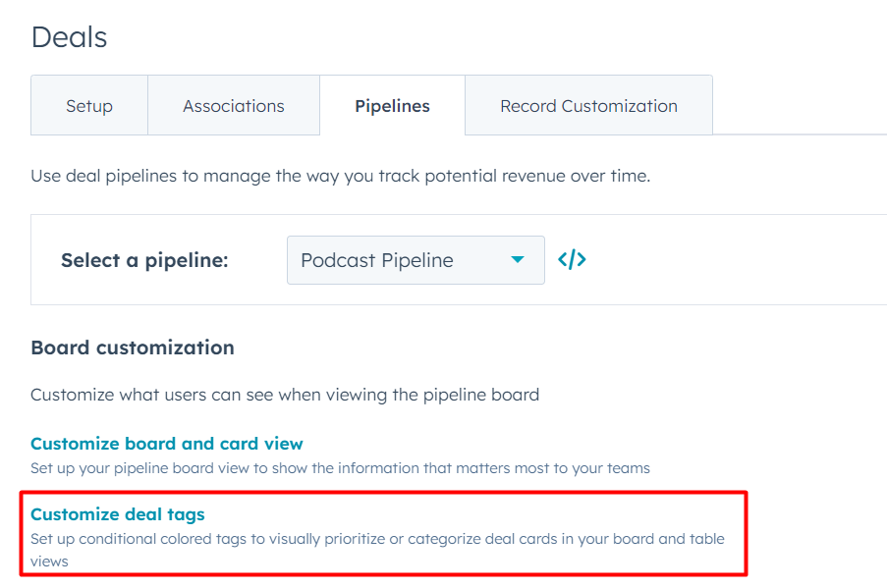Open Customize board and card view link
The image size is (887, 588).
(167, 444)
